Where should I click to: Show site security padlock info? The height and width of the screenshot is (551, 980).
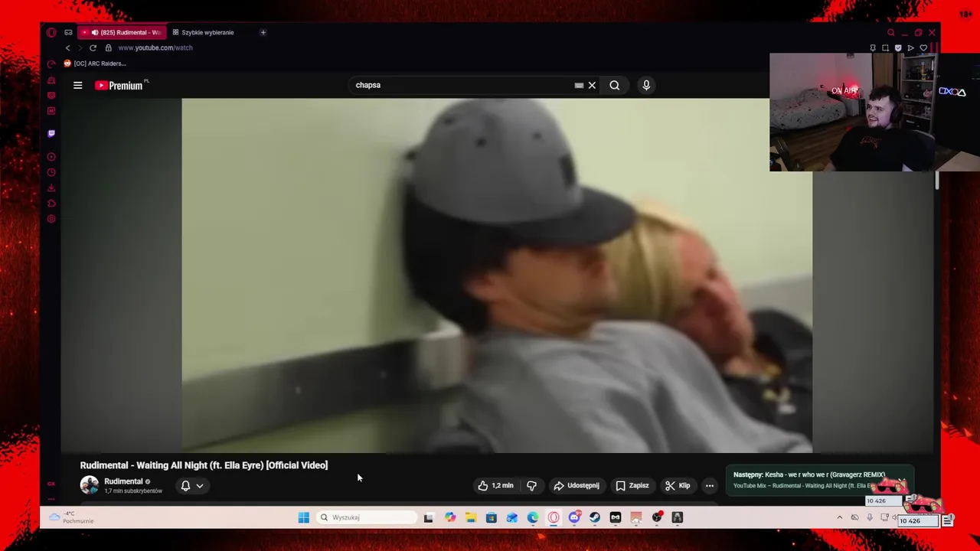pyautogui.click(x=108, y=47)
